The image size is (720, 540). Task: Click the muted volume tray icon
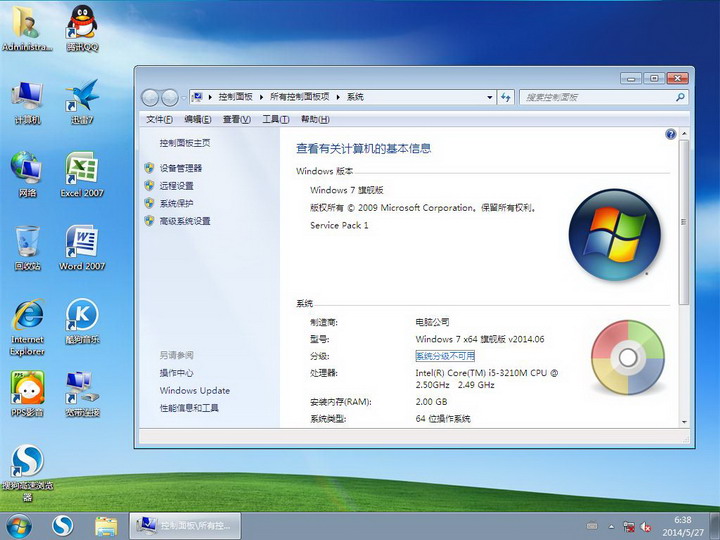(x=646, y=527)
